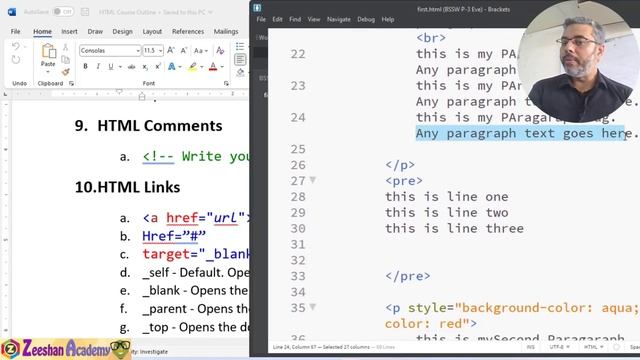This screenshot has width=640, height=360.
Task: Open the font size 11.5 dropdown
Action: point(161,51)
